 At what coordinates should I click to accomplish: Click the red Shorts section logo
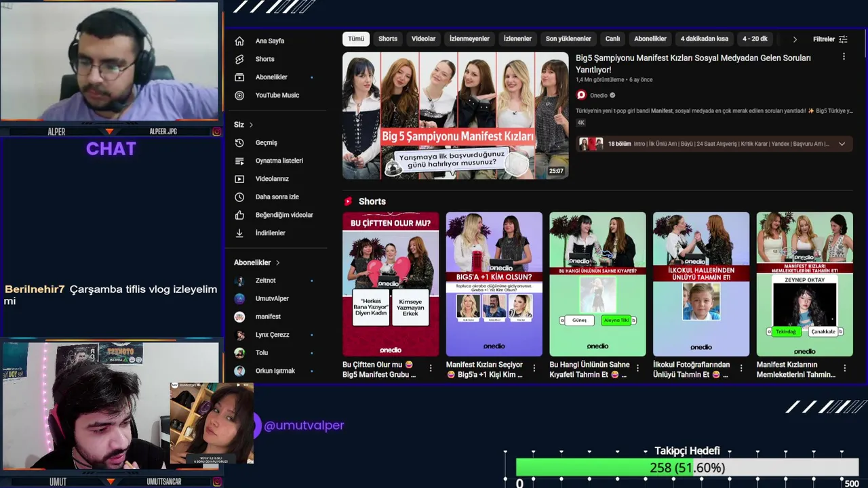[x=348, y=201]
